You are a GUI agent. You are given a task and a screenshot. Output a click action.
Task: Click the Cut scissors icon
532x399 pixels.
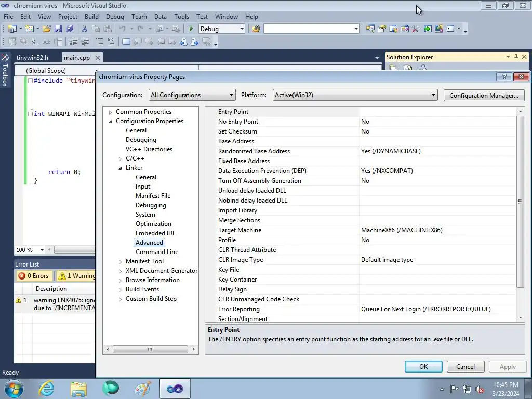pos(84,29)
